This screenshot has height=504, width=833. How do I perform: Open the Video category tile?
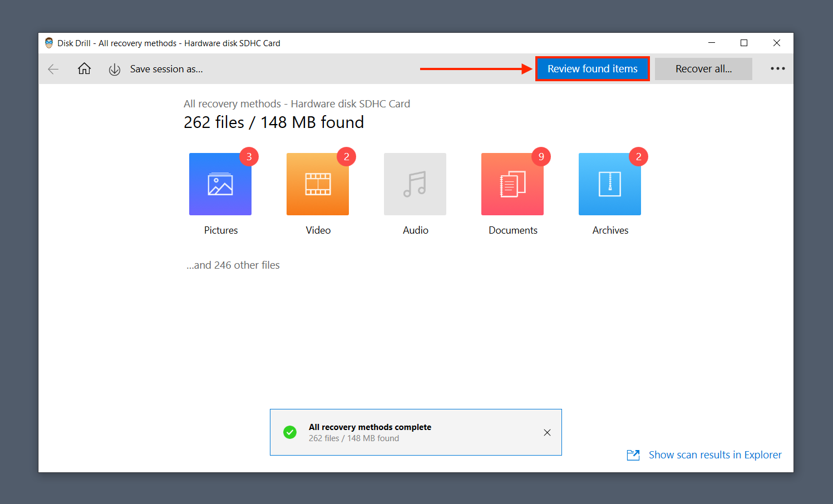pyautogui.click(x=318, y=184)
